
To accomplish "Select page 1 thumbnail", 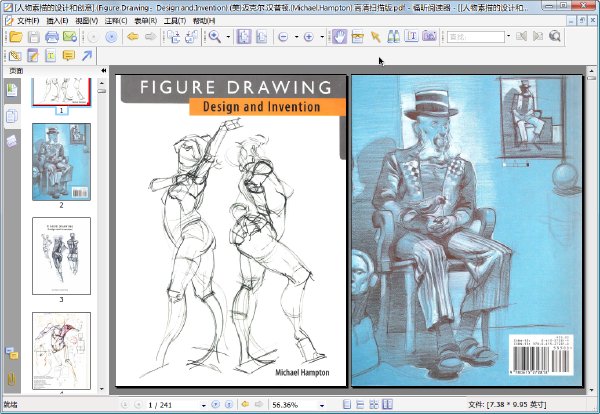I will coord(61,92).
